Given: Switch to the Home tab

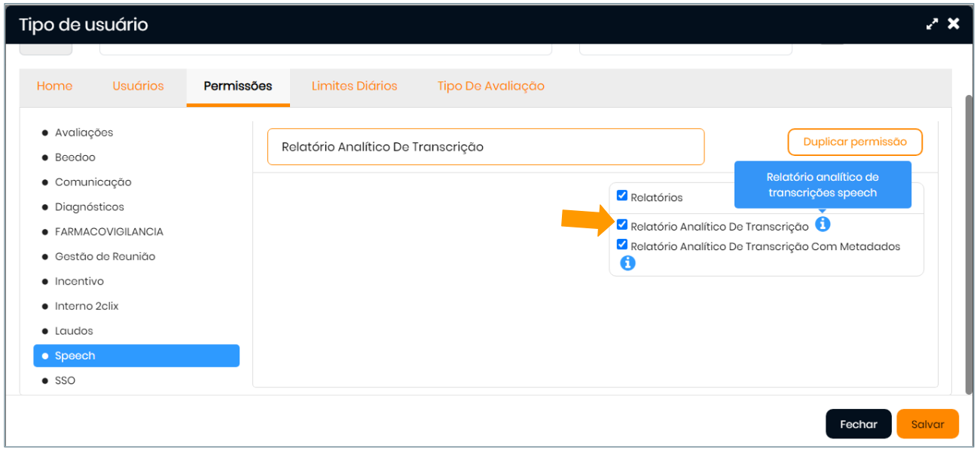Looking at the screenshot, I should click(x=55, y=86).
